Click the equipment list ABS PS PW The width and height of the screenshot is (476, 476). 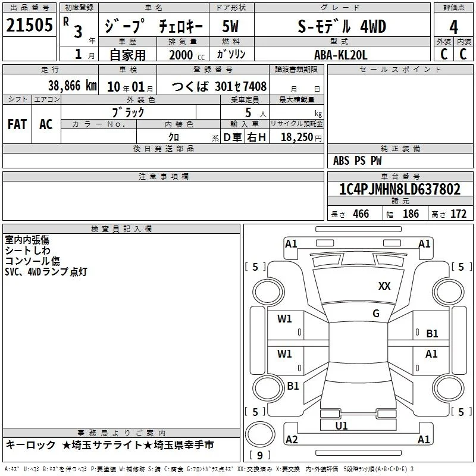[357, 161]
